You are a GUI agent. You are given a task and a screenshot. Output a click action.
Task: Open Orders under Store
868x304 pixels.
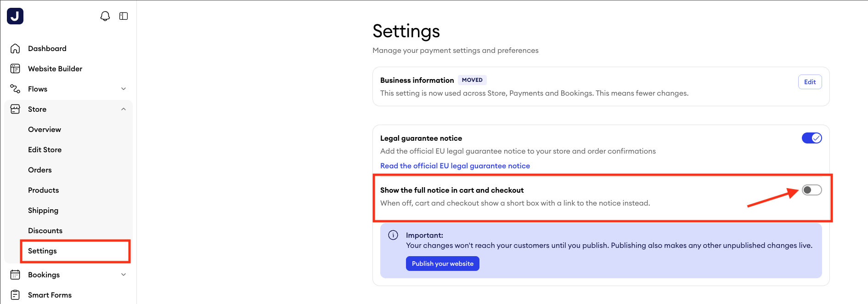pyautogui.click(x=40, y=170)
